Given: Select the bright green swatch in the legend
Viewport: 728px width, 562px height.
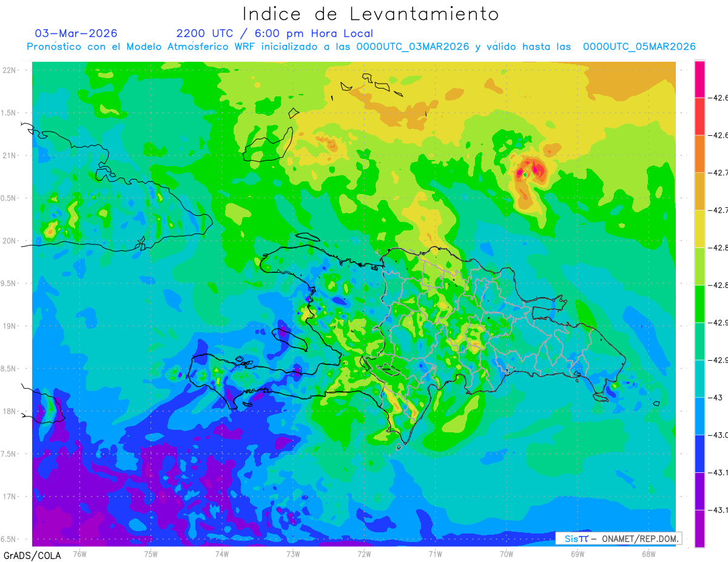Looking at the screenshot, I should point(699,304).
